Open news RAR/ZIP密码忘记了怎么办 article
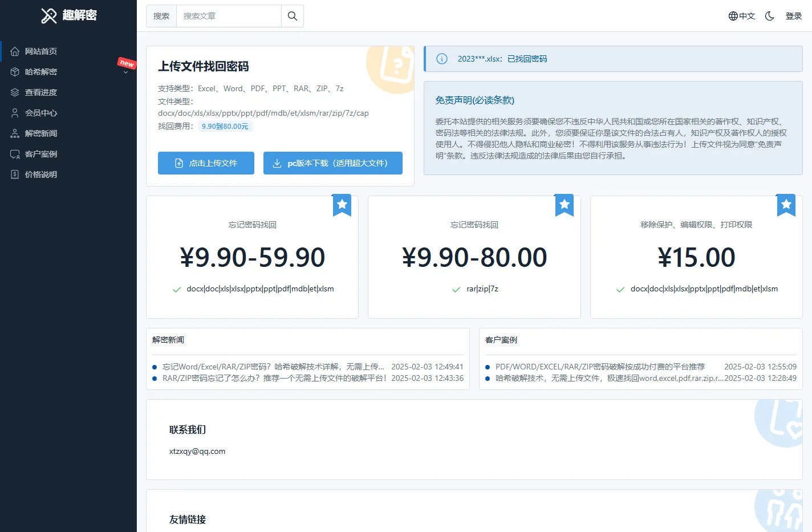The height and width of the screenshot is (532, 812). tap(275, 378)
